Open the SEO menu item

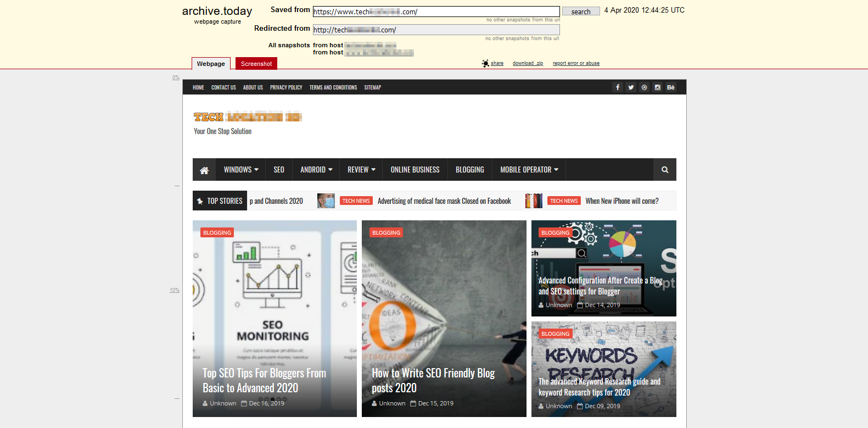tap(279, 170)
